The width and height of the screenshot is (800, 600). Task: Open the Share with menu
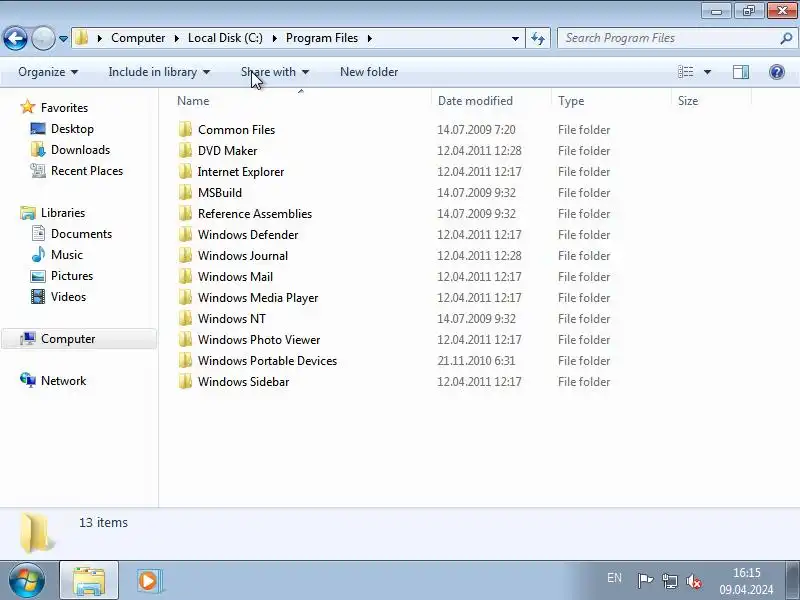point(275,72)
